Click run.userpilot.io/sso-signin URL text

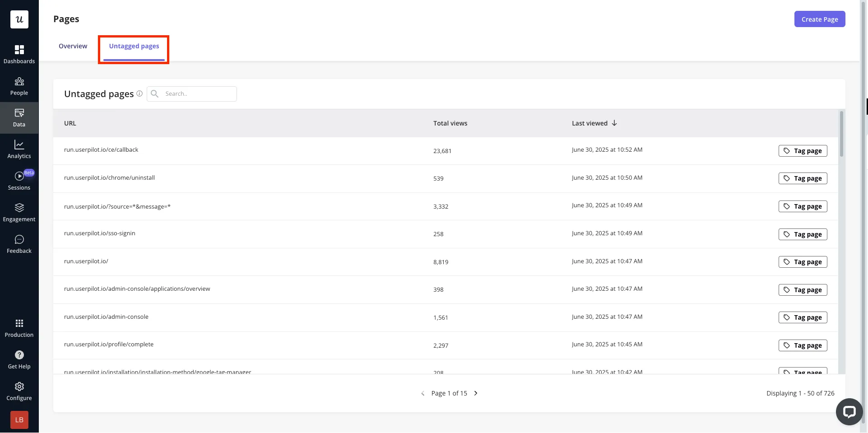point(100,233)
